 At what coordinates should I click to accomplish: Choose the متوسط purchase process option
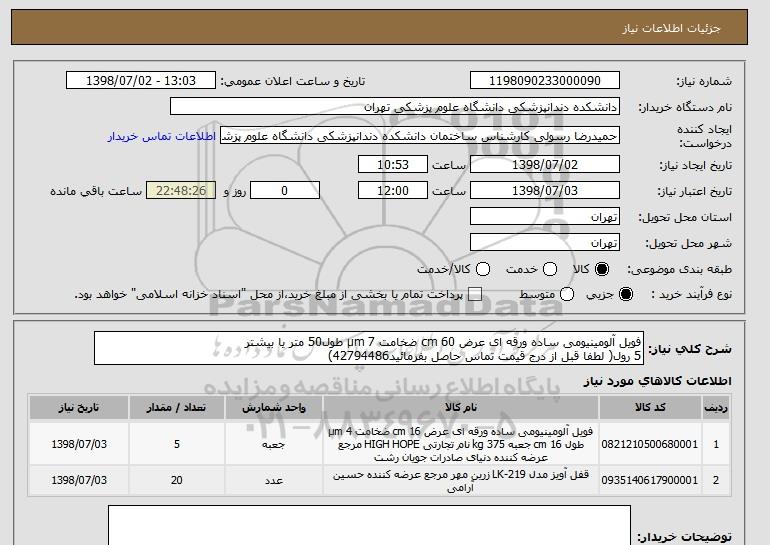(567, 294)
